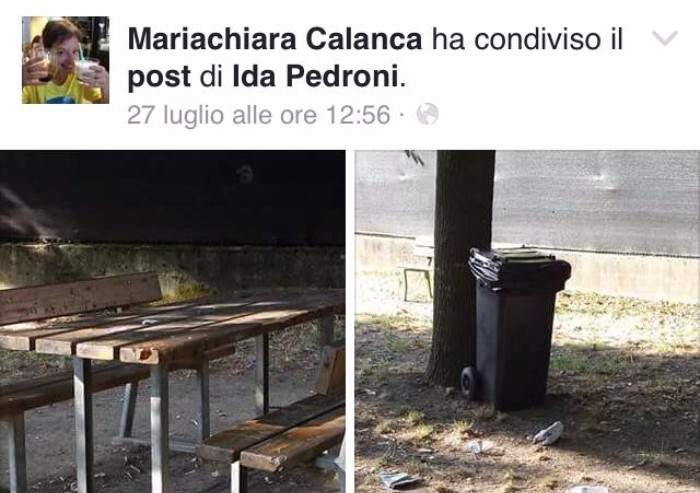Click the tree trunk beside the bin
700x493 pixels.
point(460,268)
